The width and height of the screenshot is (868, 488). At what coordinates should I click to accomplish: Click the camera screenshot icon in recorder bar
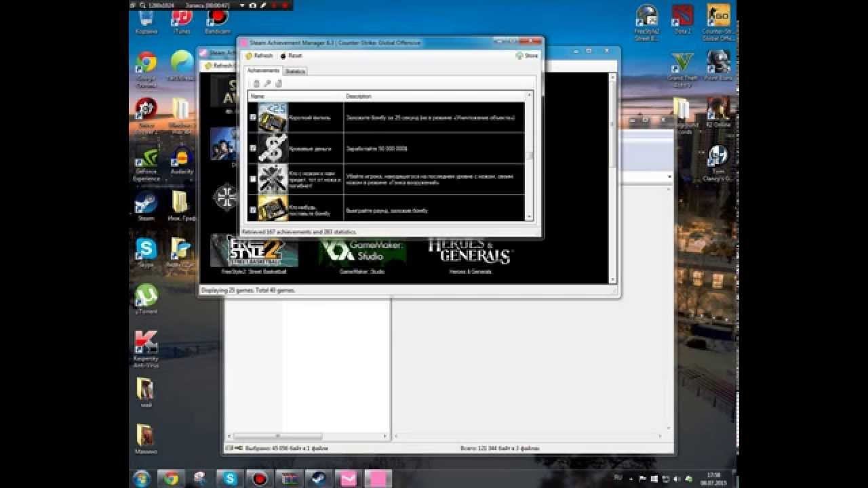252,5
